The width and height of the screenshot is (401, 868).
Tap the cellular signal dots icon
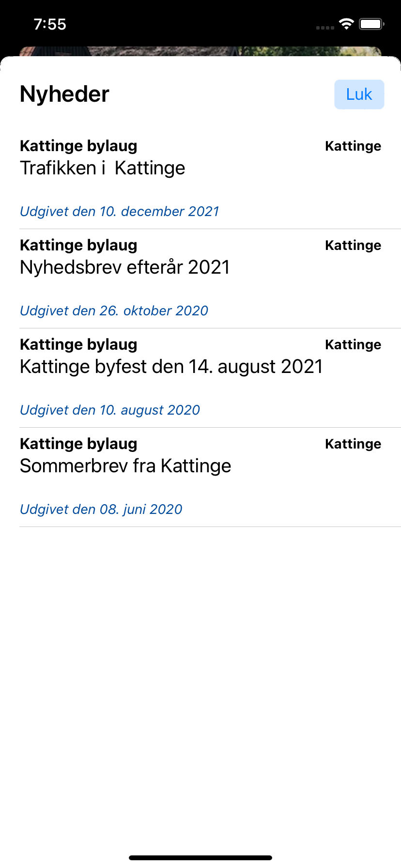[325, 28]
